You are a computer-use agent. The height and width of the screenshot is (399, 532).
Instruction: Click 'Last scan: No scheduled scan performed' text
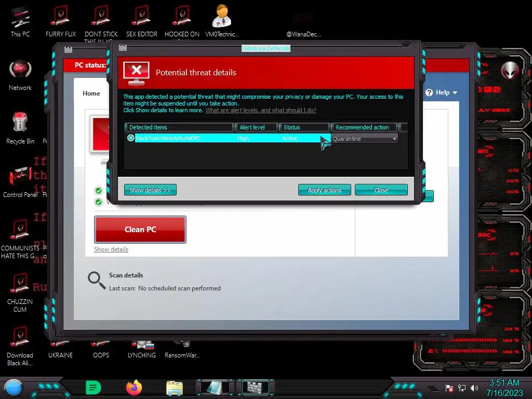click(165, 288)
